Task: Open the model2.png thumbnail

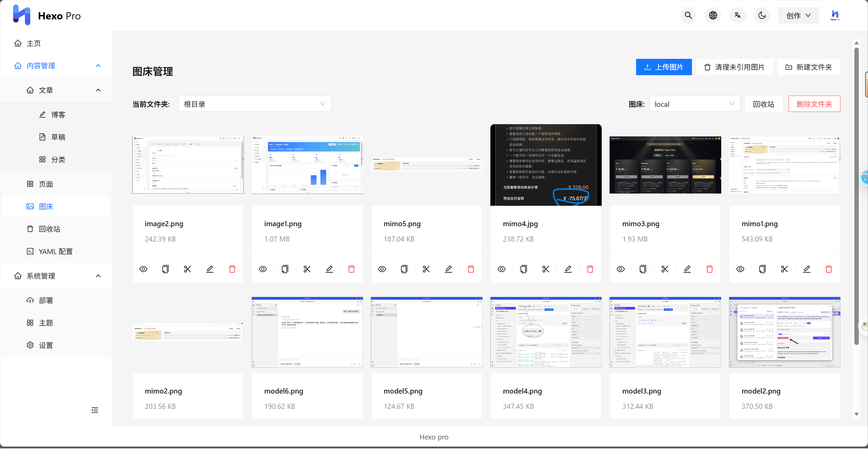Action: 785,332
